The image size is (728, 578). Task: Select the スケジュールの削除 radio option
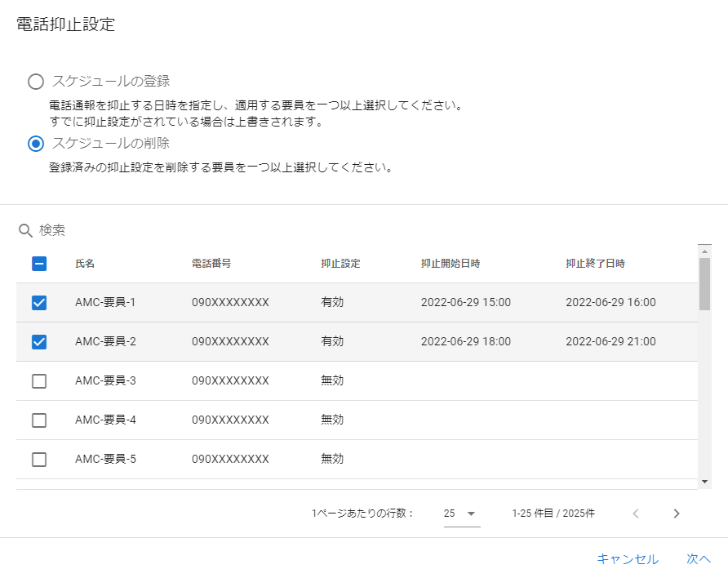click(35, 144)
